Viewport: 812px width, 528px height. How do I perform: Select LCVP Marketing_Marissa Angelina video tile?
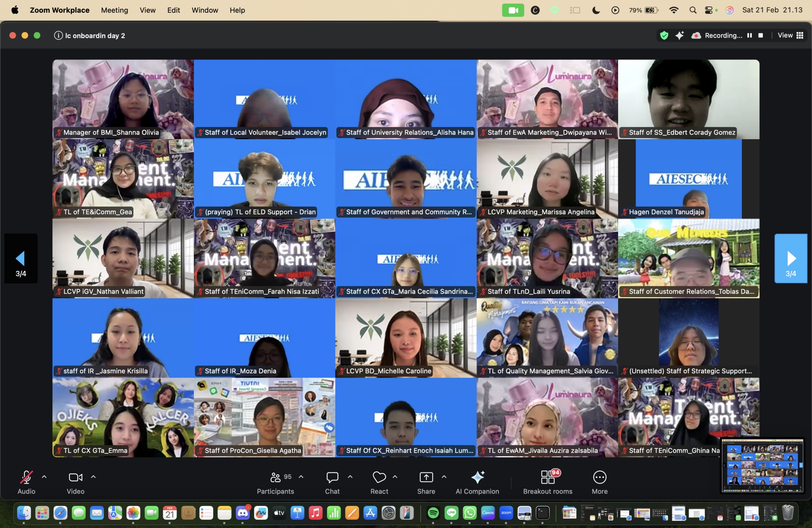tap(547, 179)
